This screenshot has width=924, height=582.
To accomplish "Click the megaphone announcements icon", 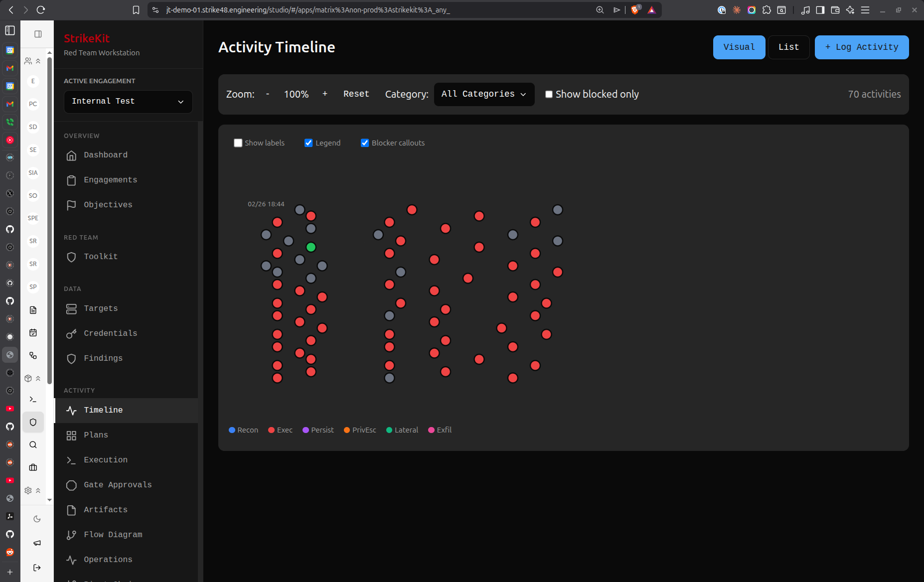I will [37, 543].
